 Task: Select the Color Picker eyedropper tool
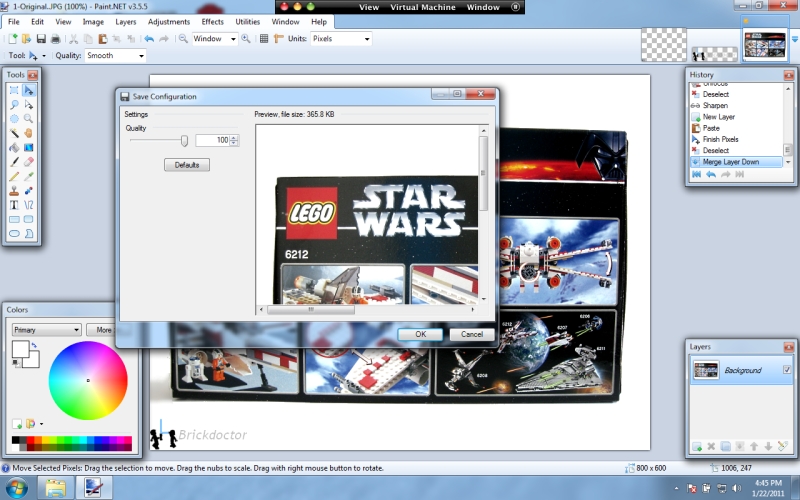point(29,176)
